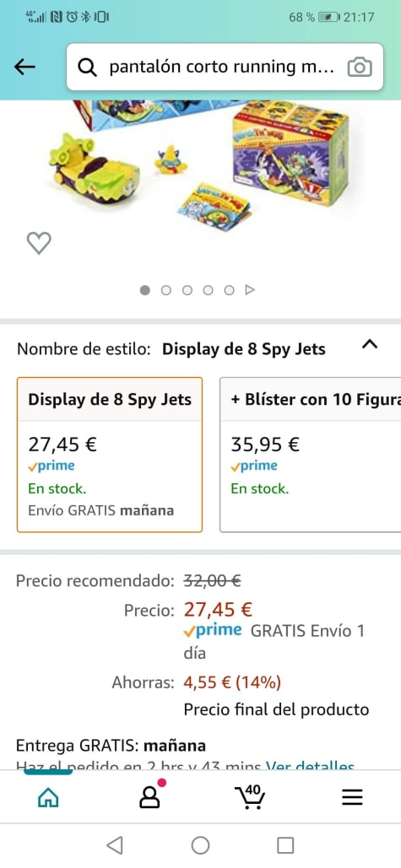Open hamburger menu in bottom bar
The width and height of the screenshot is (401, 868).
pyautogui.click(x=352, y=797)
